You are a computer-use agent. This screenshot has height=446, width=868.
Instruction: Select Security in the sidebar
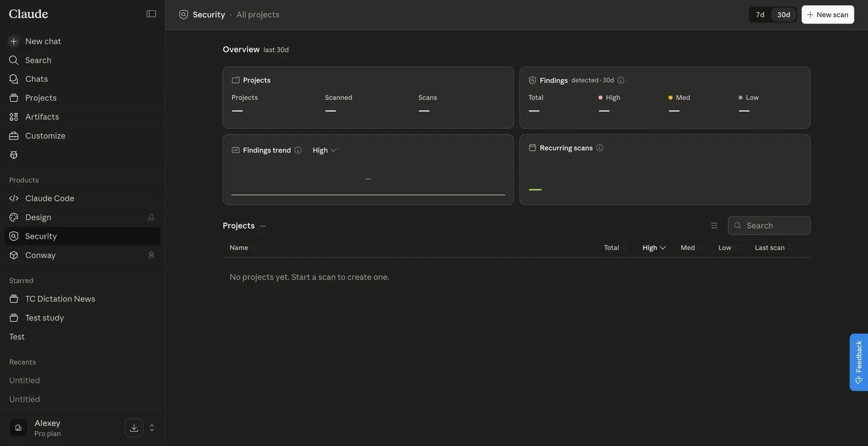point(82,237)
